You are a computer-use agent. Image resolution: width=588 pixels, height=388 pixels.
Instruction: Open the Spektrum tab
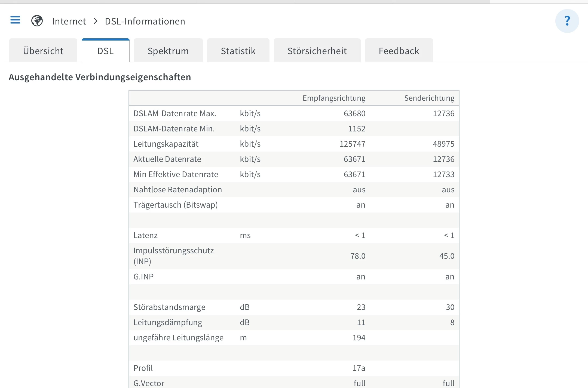(168, 51)
